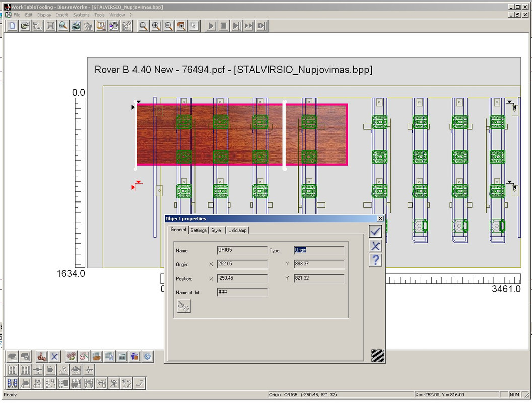Open the File menu
This screenshot has height=403, width=532.
(x=17, y=15)
